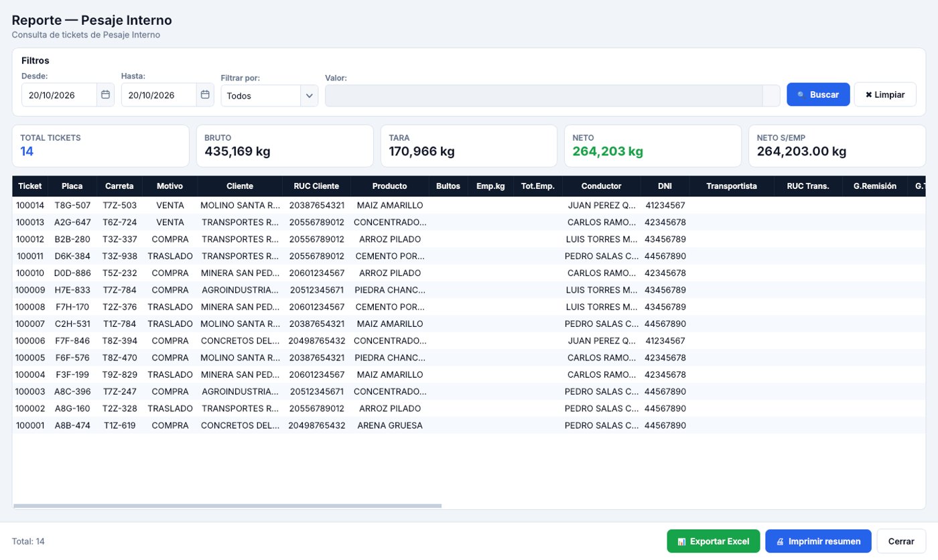The height and width of the screenshot is (560, 938).
Task: Click the green NETO value 264,203 kg
Action: [608, 151]
